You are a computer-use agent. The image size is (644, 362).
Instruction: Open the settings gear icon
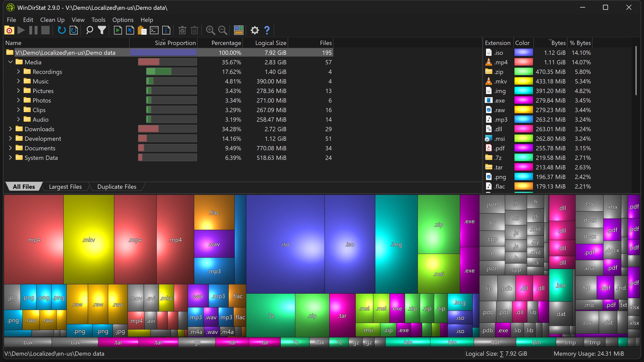255,30
